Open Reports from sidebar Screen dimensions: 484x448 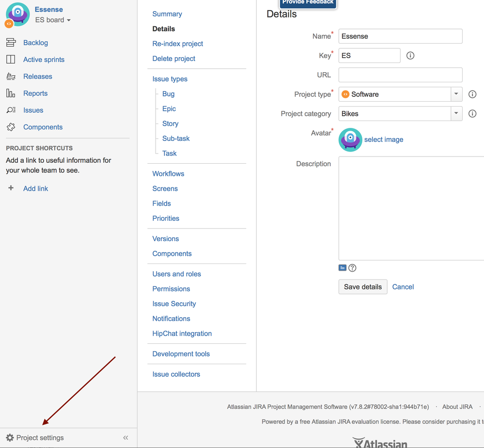tap(35, 93)
